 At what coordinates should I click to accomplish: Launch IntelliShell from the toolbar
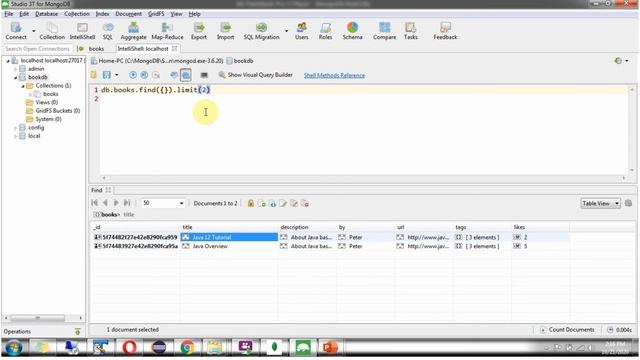(82, 31)
